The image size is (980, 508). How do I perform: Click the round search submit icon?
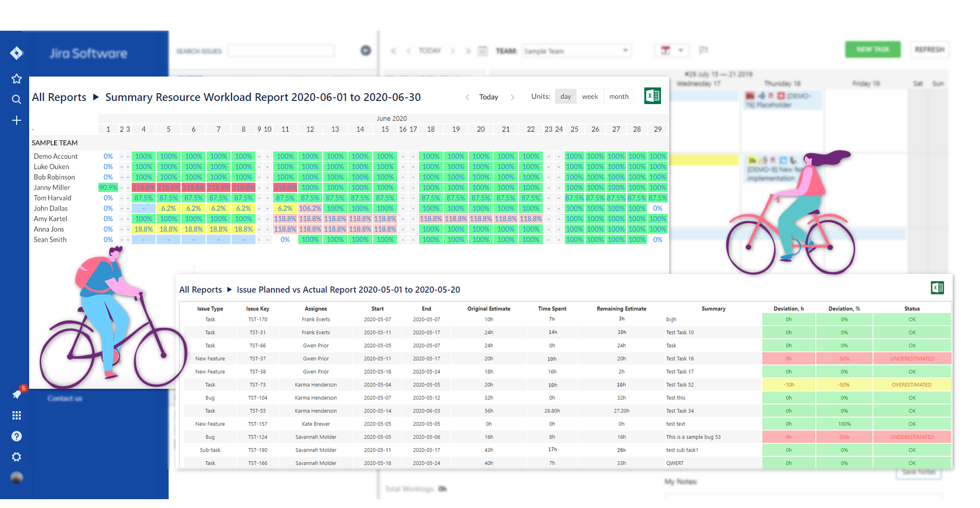(366, 50)
